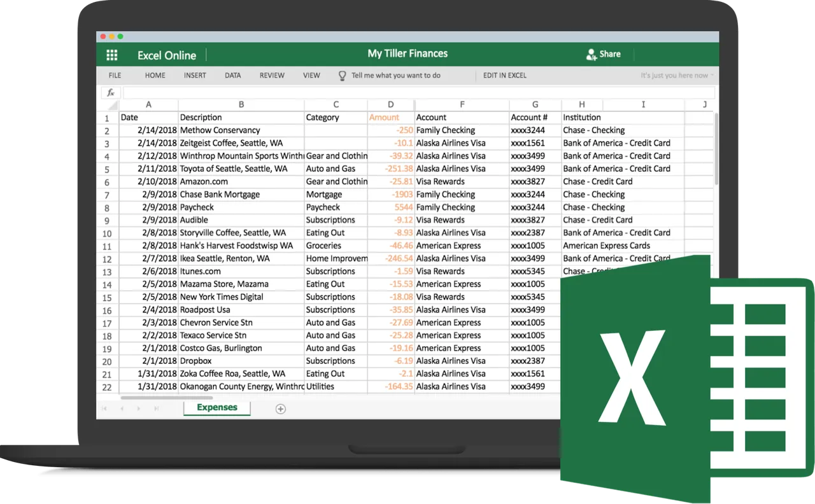Click into the formula bar field
The width and height of the screenshot is (815, 504).
click(x=418, y=92)
